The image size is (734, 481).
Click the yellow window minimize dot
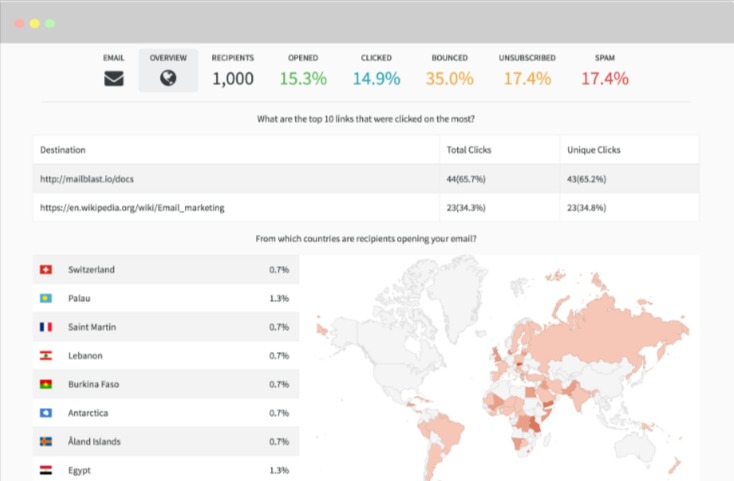(x=34, y=23)
